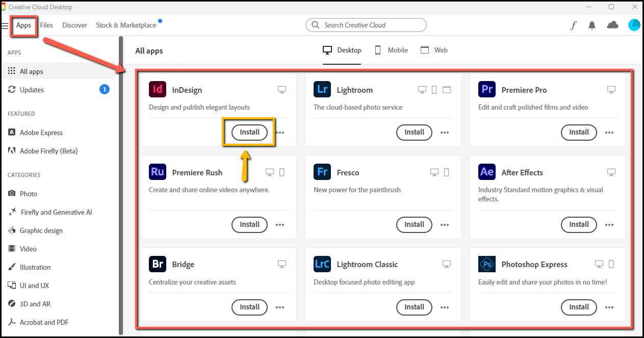This screenshot has height=338, width=644.
Task: Switch to the Files tab
Action: [x=46, y=25]
